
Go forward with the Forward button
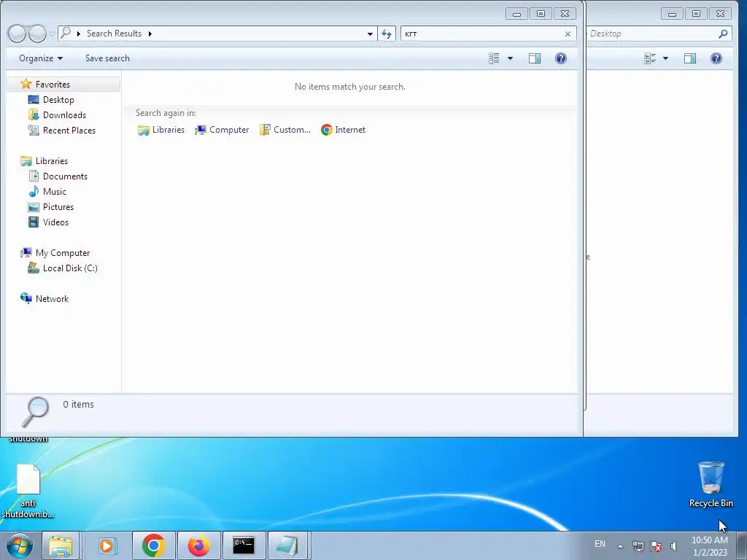37,34
